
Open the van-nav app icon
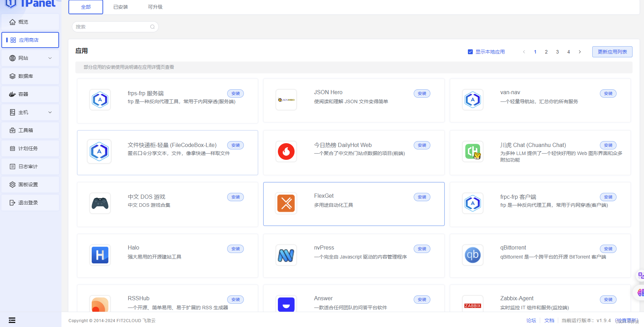click(473, 100)
